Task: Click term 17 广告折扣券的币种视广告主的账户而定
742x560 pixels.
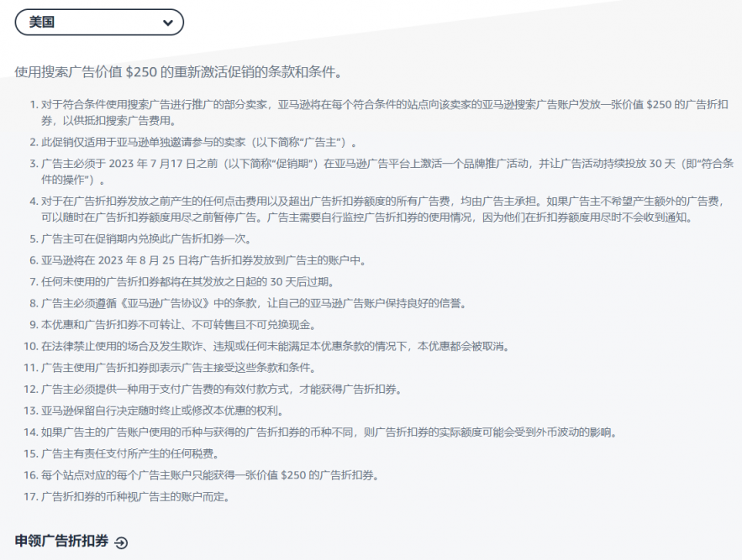Action: (x=135, y=497)
